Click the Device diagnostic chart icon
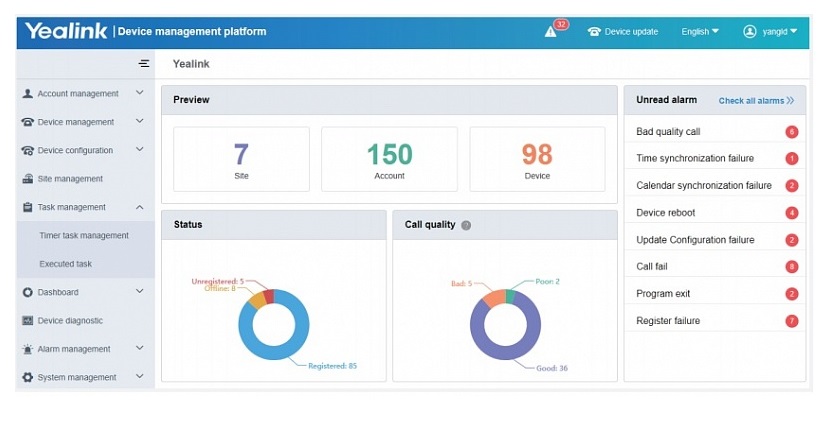Viewport: 831px width, 447px height. (x=28, y=321)
